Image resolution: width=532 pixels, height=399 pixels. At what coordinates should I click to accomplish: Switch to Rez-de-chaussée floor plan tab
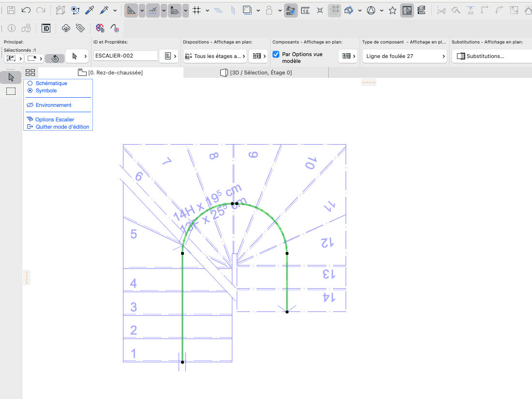pos(110,72)
